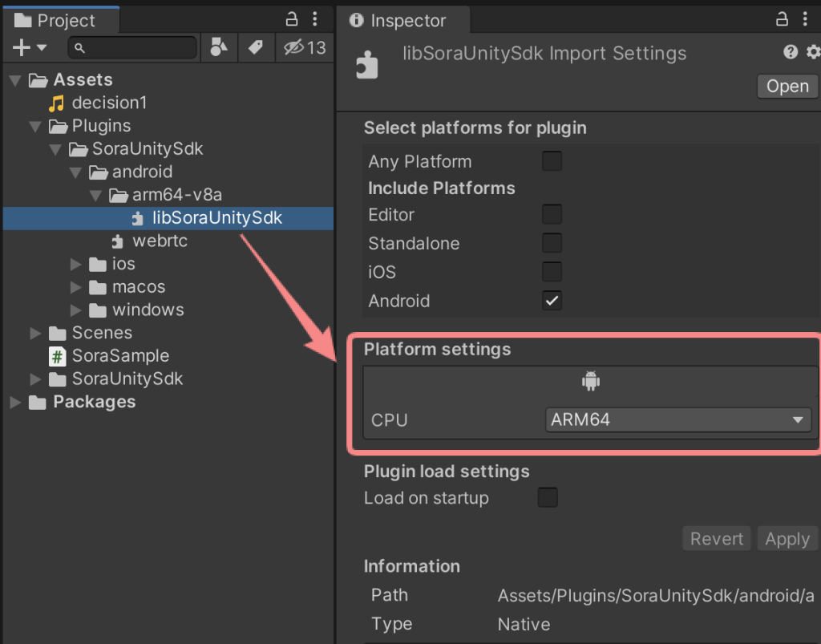This screenshot has height=644, width=821.
Task: Click the plugin puzzle icon in Inspector header
Action: [x=367, y=64]
